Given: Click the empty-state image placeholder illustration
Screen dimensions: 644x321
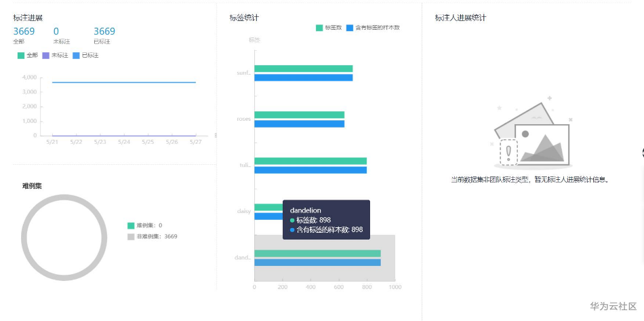Looking at the screenshot, I should click(533, 134).
